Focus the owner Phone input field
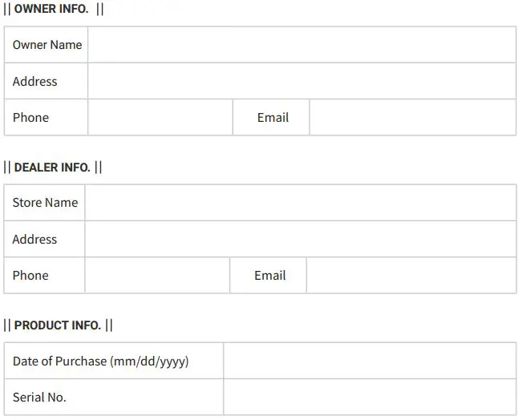 coord(160,117)
